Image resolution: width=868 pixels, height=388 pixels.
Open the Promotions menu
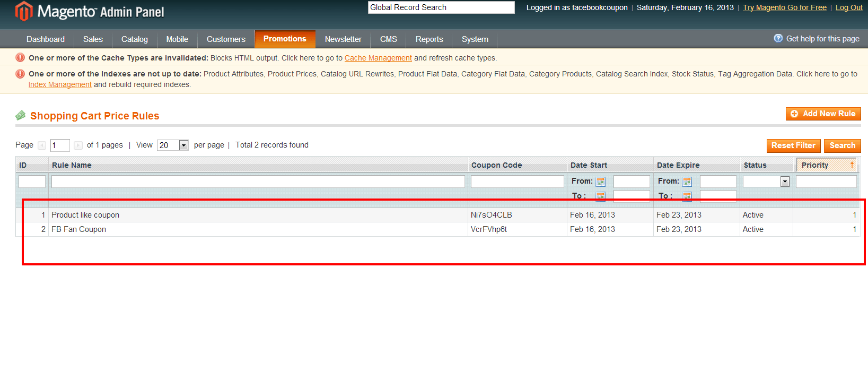(285, 39)
